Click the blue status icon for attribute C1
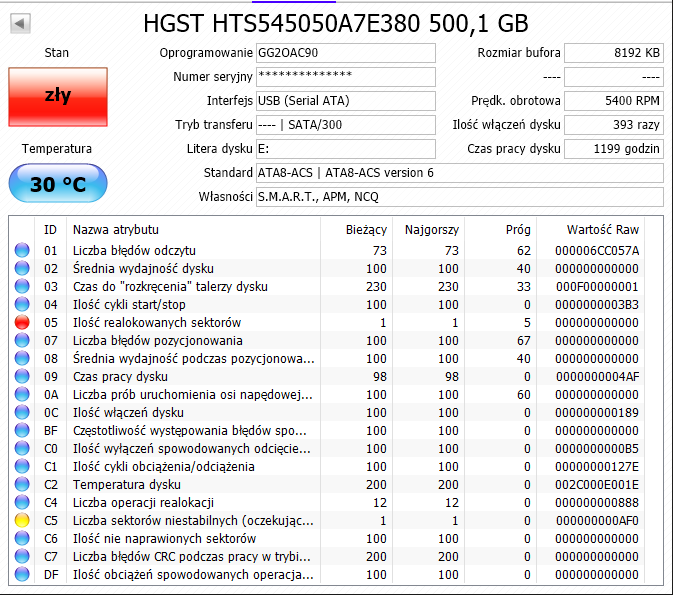The image size is (673, 595). [22, 467]
